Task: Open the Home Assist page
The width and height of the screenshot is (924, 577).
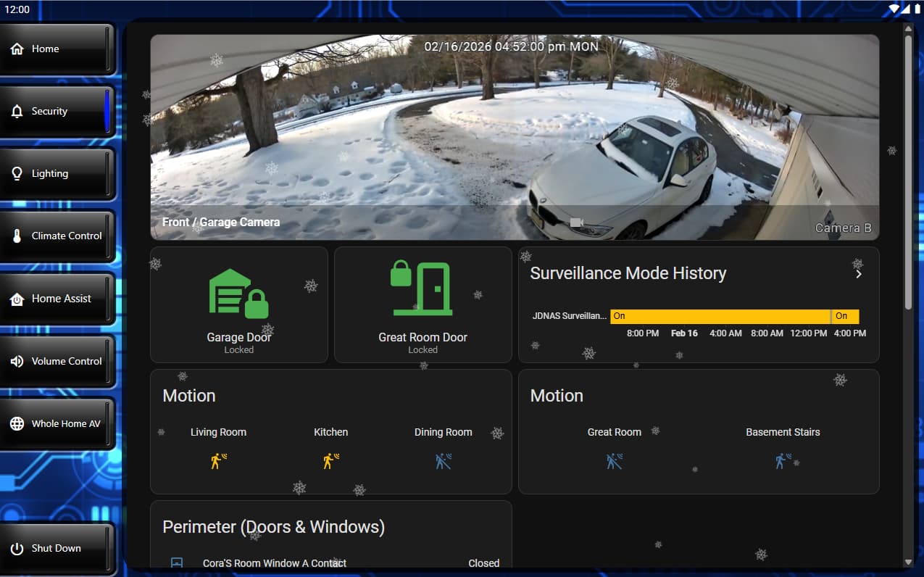Action: pyautogui.click(x=57, y=299)
